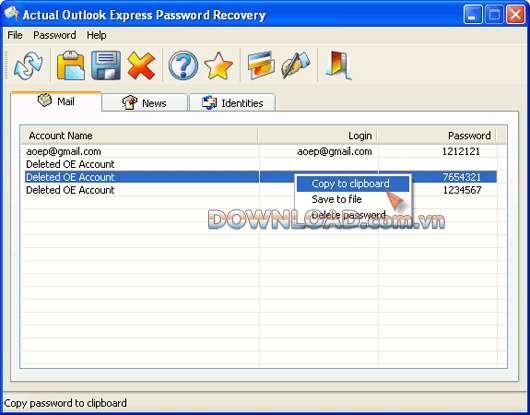The image size is (530, 415).
Task: Click the credit cards purchase icon
Action: click(x=260, y=65)
